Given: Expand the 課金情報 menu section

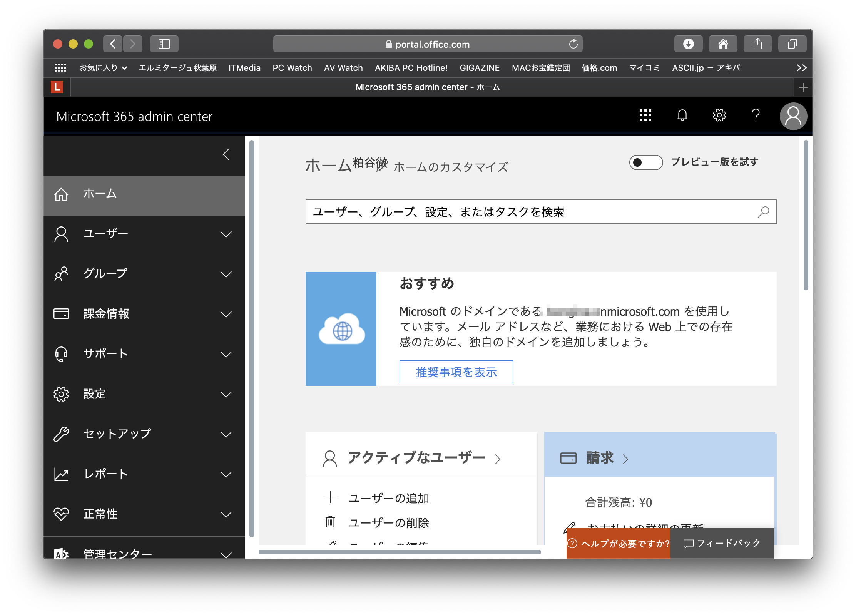Looking at the screenshot, I should [226, 314].
